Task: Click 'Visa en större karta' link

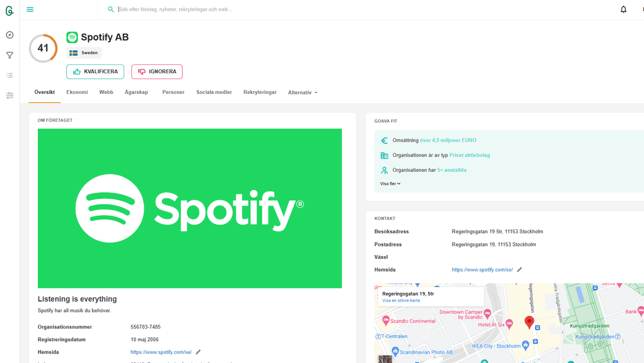Action: pos(401,301)
